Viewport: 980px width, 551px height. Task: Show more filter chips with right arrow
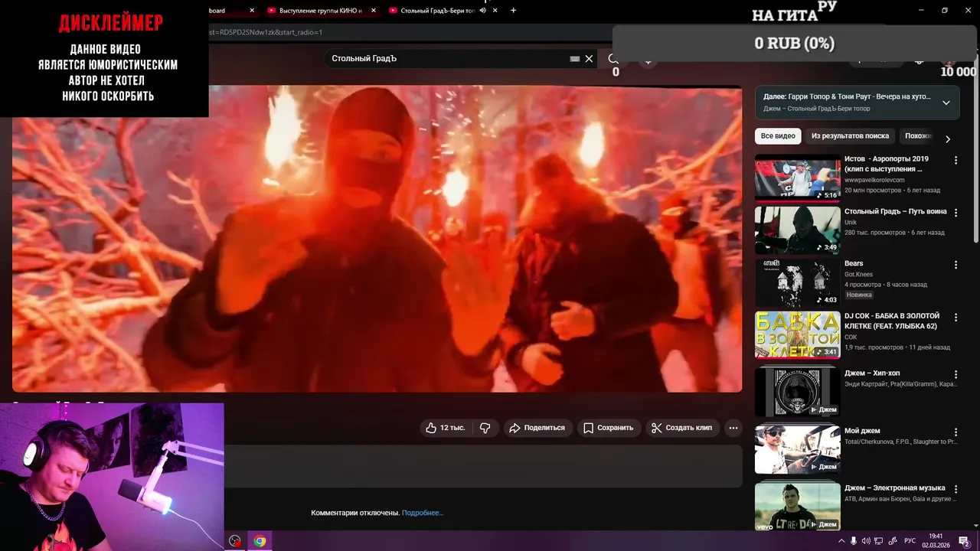point(948,139)
